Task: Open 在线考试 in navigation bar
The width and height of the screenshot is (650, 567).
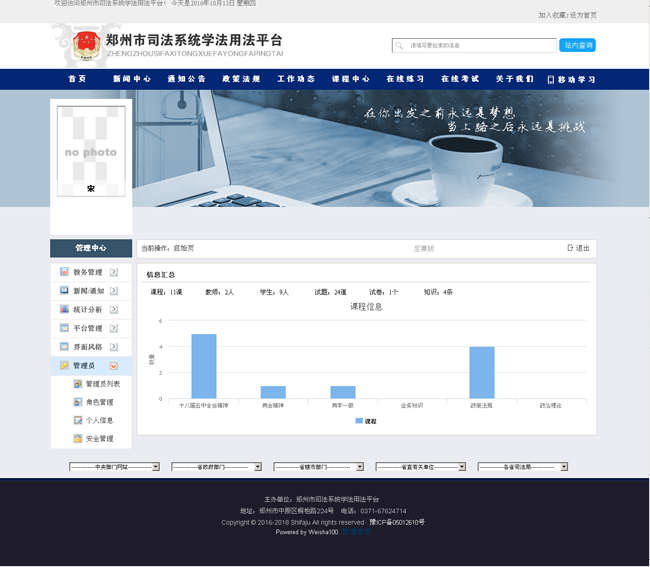Action: (460, 79)
